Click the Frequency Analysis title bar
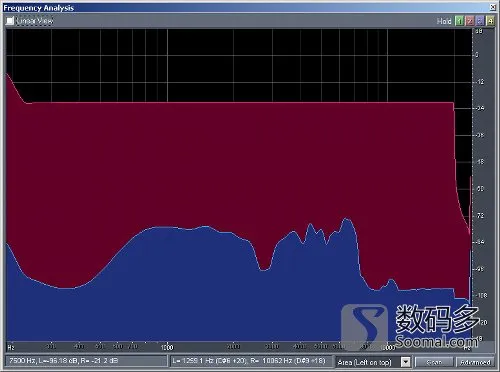This screenshot has height=372, width=500. (247, 7)
